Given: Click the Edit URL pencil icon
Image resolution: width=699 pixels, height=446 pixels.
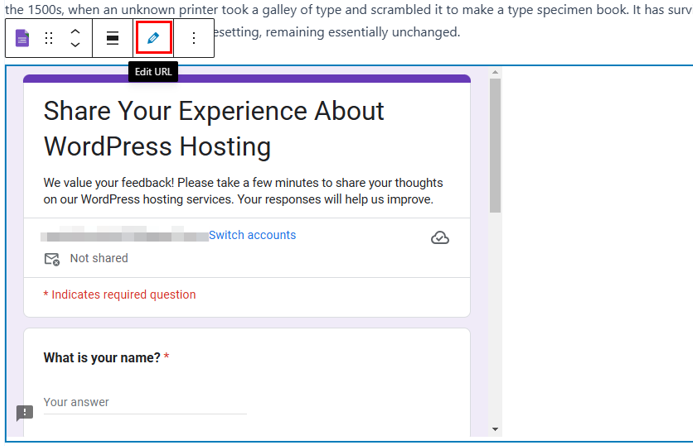Looking at the screenshot, I should click(x=153, y=38).
